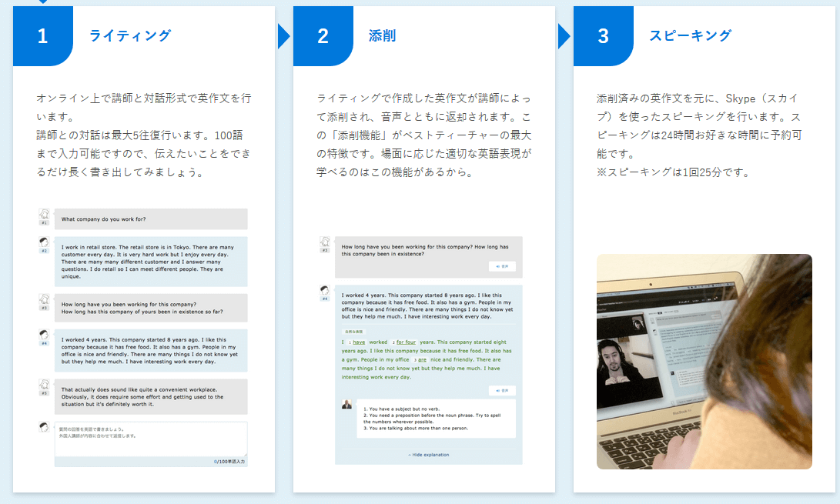This screenshot has height=504, width=840.
Task: Click the ライティング step heading
Action: coord(130,36)
